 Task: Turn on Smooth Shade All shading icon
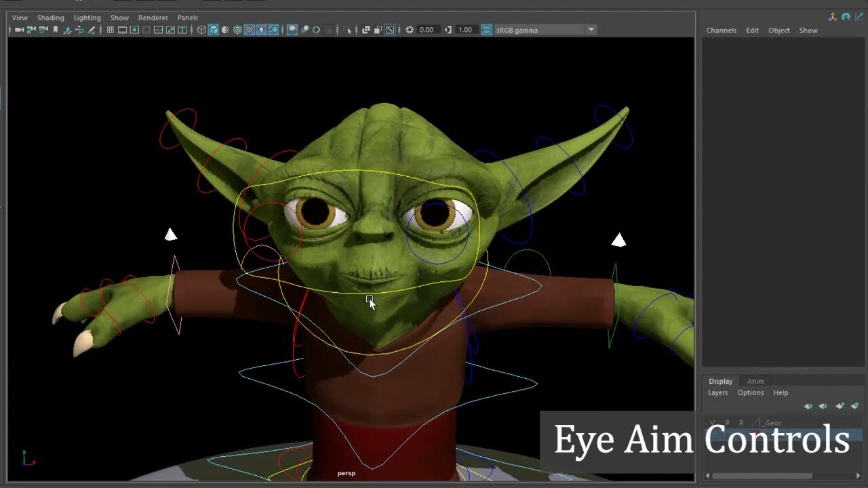coord(214,29)
